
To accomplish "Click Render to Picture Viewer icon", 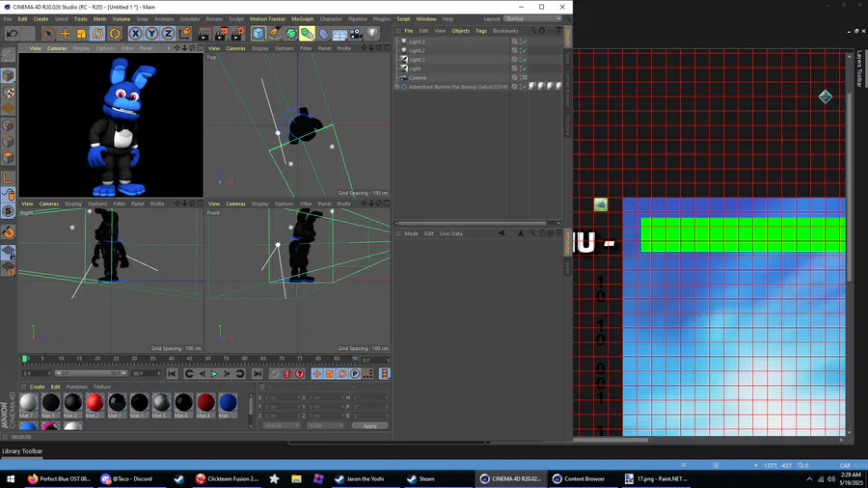I will pos(221,34).
